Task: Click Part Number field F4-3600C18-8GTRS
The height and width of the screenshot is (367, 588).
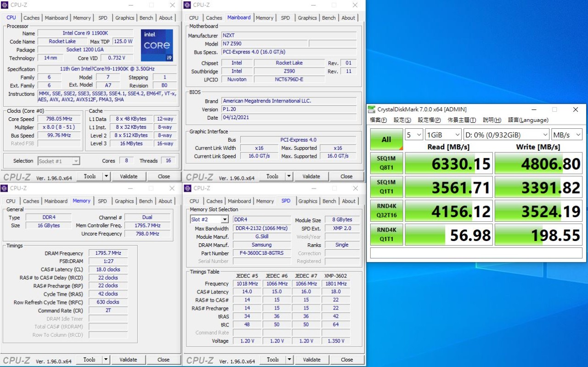Action: tap(261, 253)
